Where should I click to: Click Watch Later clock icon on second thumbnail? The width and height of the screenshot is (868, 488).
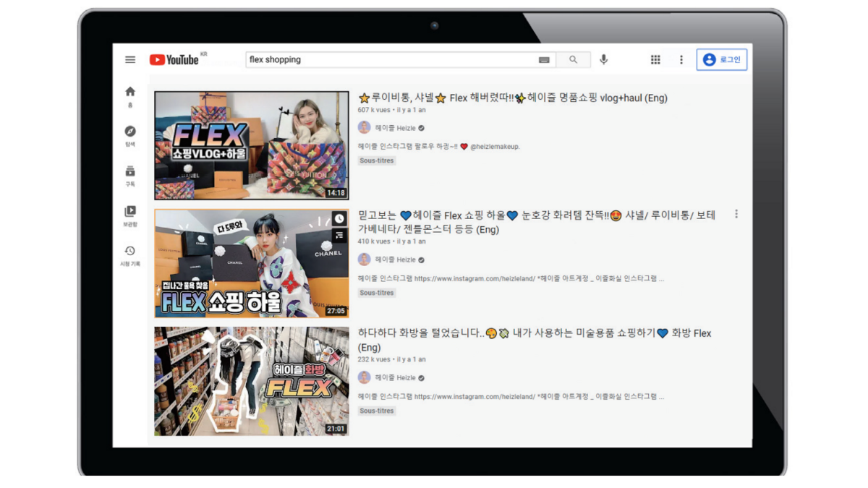click(339, 219)
